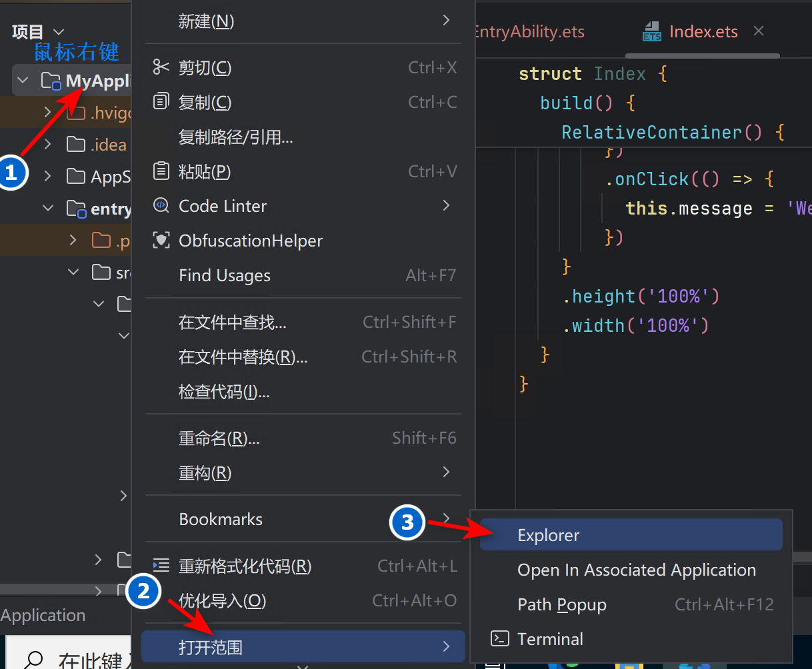Choose Path Popup in the submenu

click(631, 604)
